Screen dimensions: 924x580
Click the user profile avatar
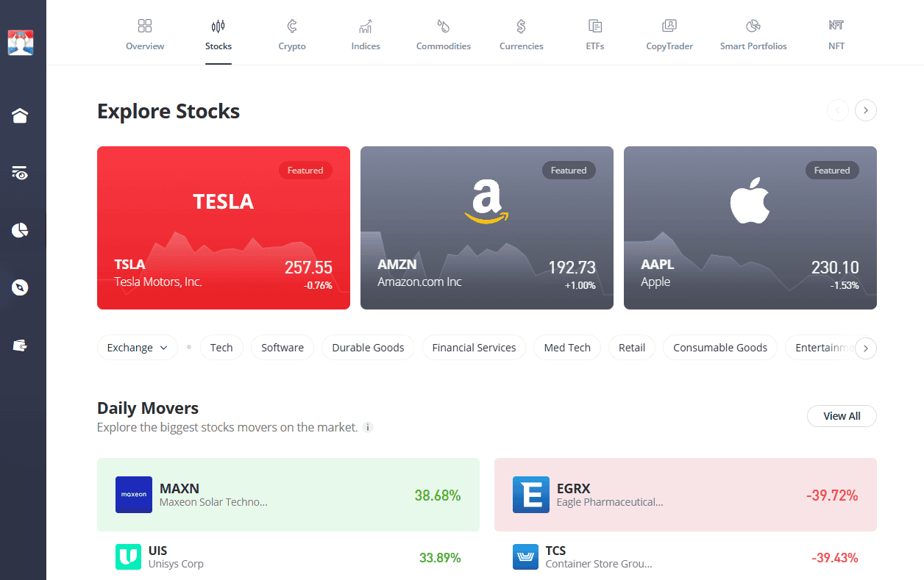[21, 43]
